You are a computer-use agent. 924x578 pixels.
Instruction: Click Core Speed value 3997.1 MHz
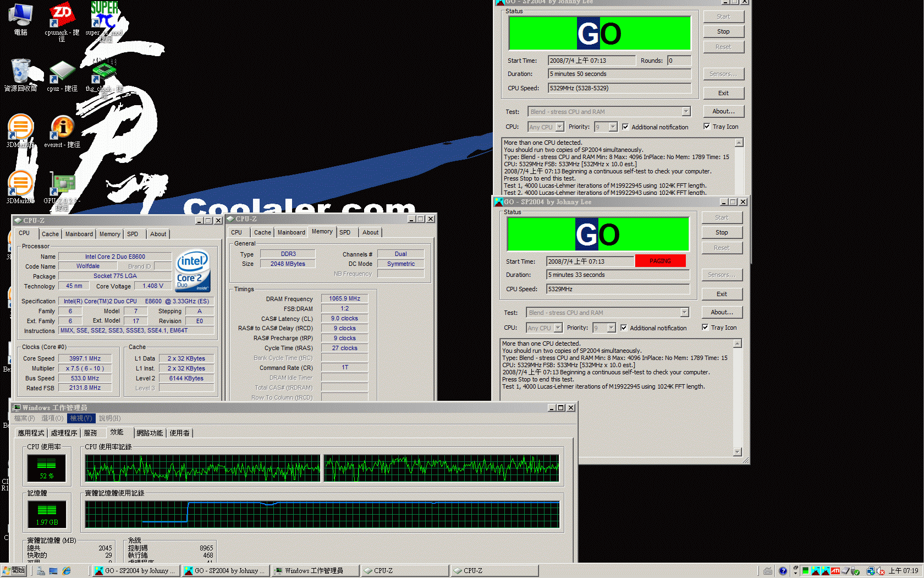point(85,358)
